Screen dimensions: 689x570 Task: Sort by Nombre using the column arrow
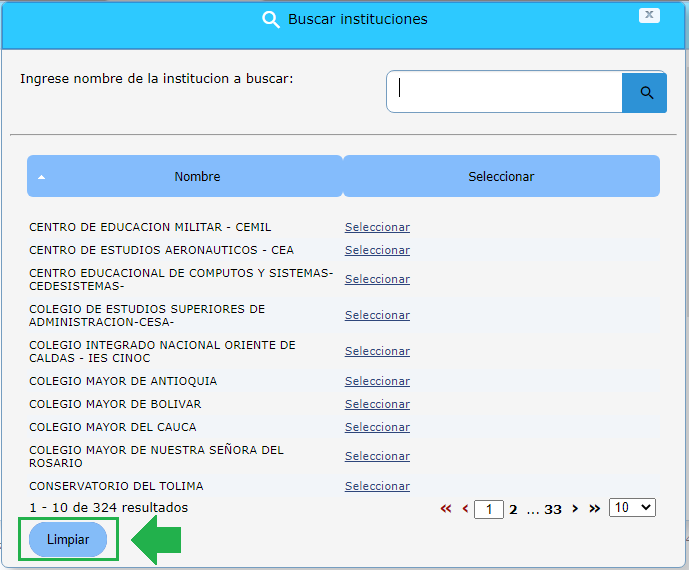click(42, 177)
